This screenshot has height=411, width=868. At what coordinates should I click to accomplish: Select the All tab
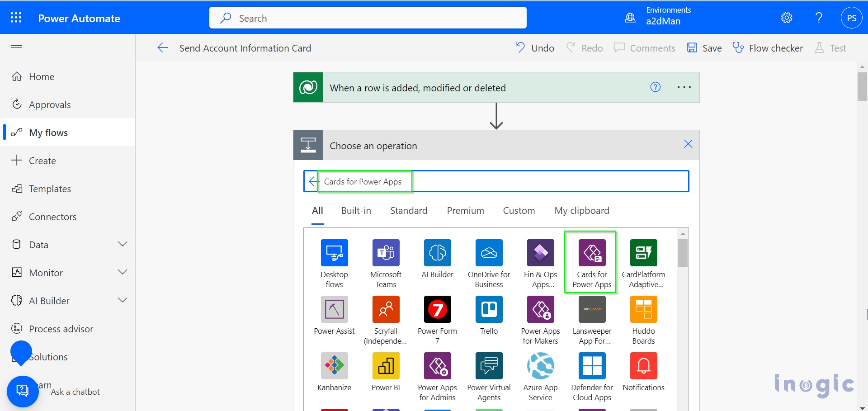click(317, 211)
